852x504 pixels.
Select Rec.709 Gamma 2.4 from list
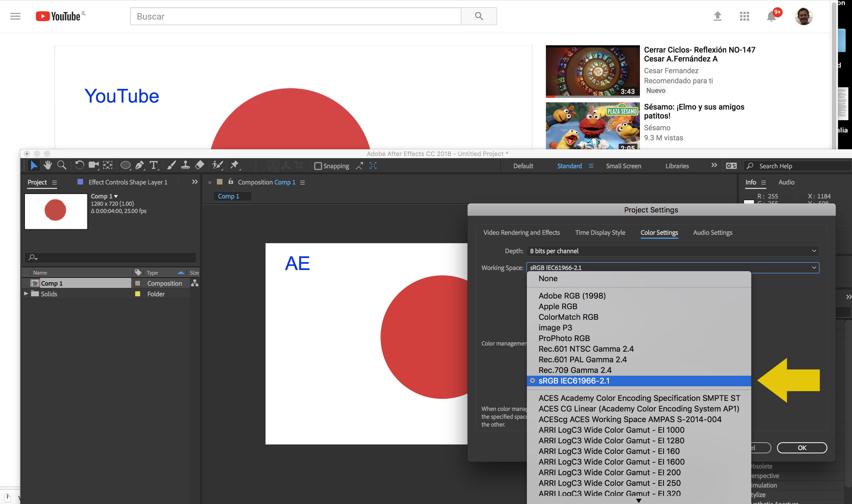point(575,370)
